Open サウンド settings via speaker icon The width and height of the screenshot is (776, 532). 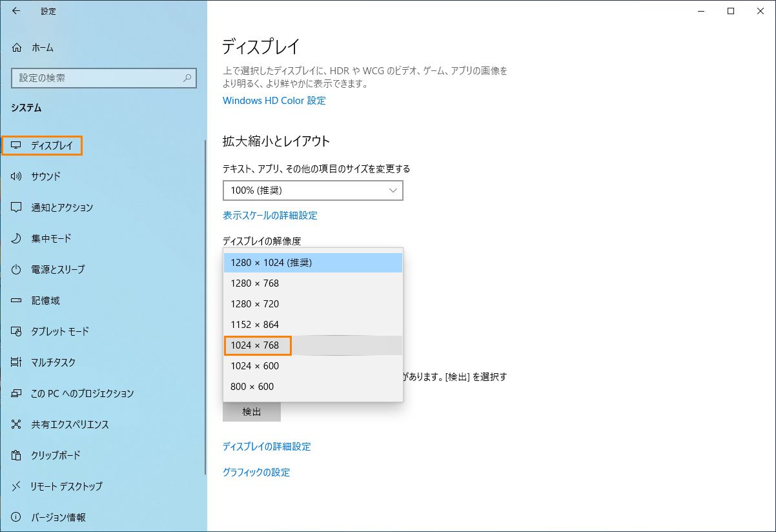pyautogui.click(x=17, y=176)
